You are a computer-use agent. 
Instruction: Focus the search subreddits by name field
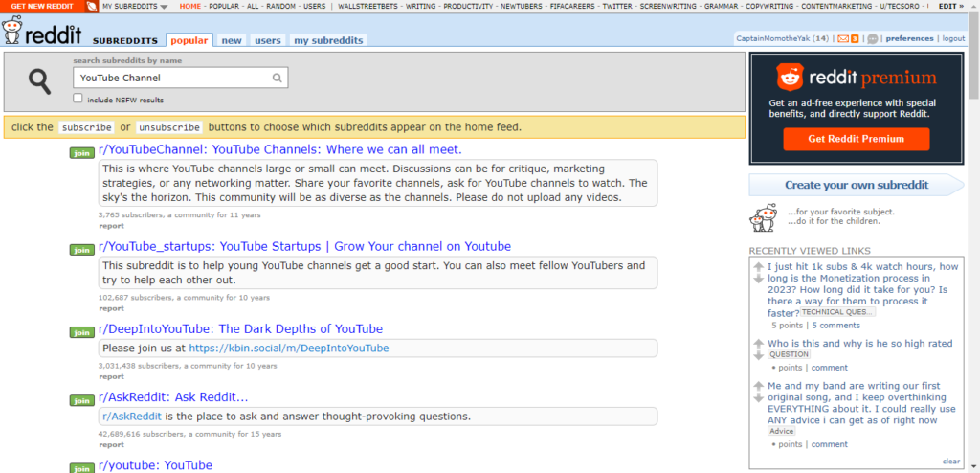181,79
